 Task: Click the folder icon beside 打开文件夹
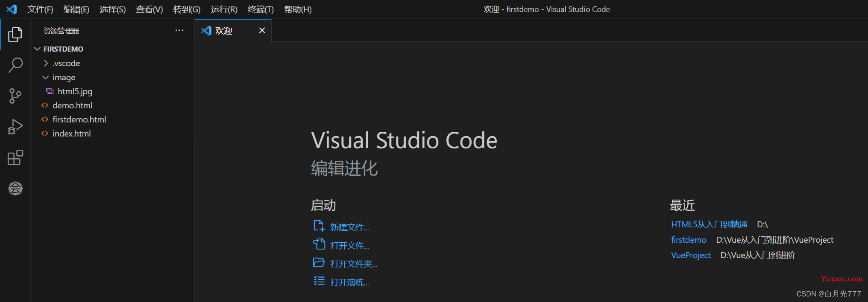319,262
